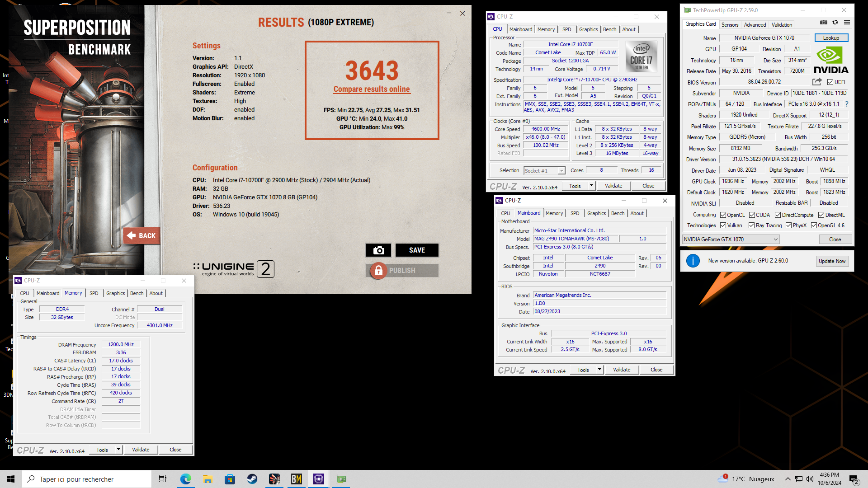The image size is (868, 488).
Task: Open Bench tab in CPU-Z Mainboard window
Action: [618, 213]
